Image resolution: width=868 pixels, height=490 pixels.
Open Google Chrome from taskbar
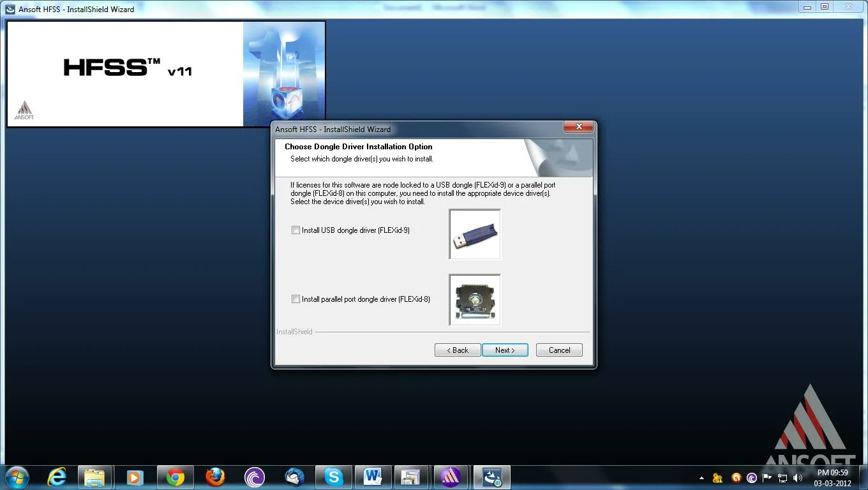pos(176,477)
